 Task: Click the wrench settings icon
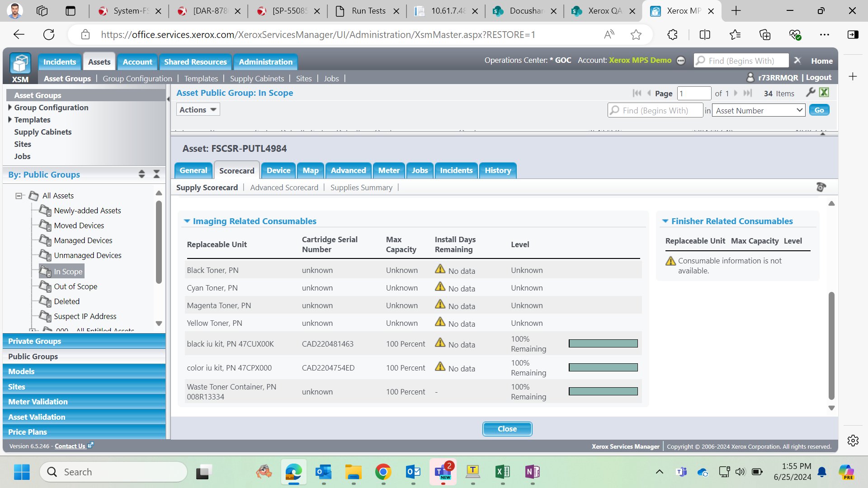point(811,93)
